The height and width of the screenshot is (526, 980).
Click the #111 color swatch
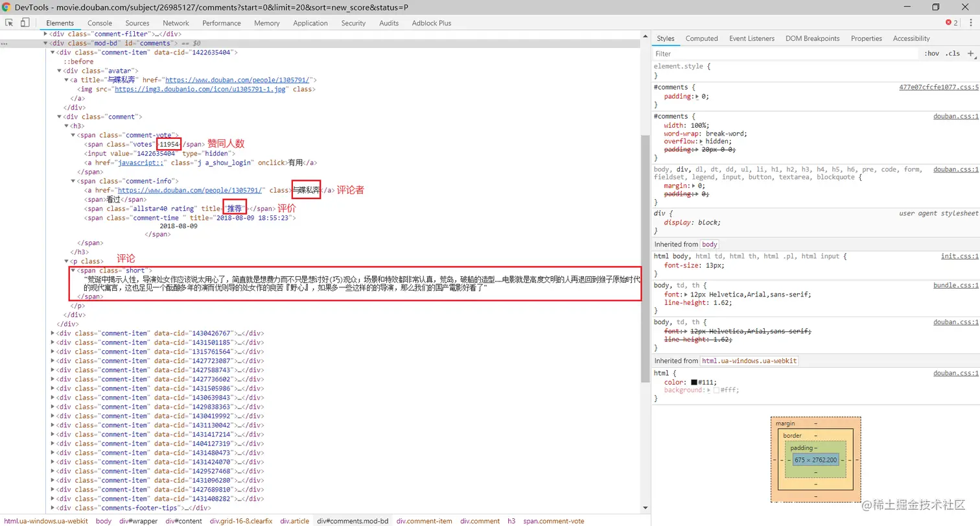(694, 383)
